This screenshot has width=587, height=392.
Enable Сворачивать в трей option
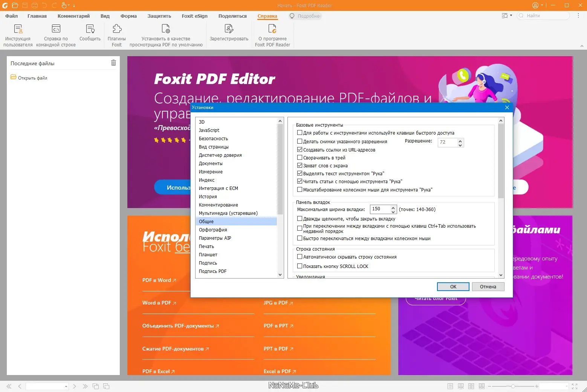(300, 158)
